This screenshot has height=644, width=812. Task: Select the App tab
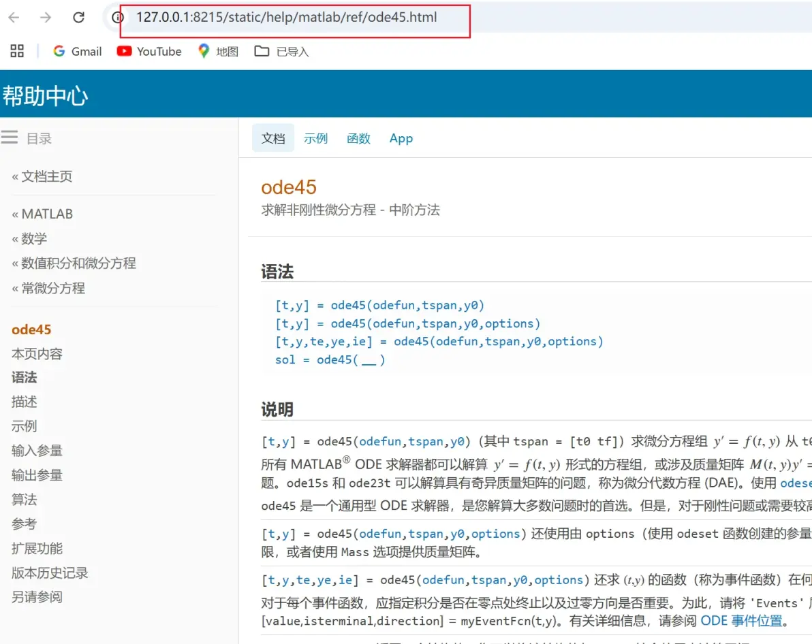point(401,138)
